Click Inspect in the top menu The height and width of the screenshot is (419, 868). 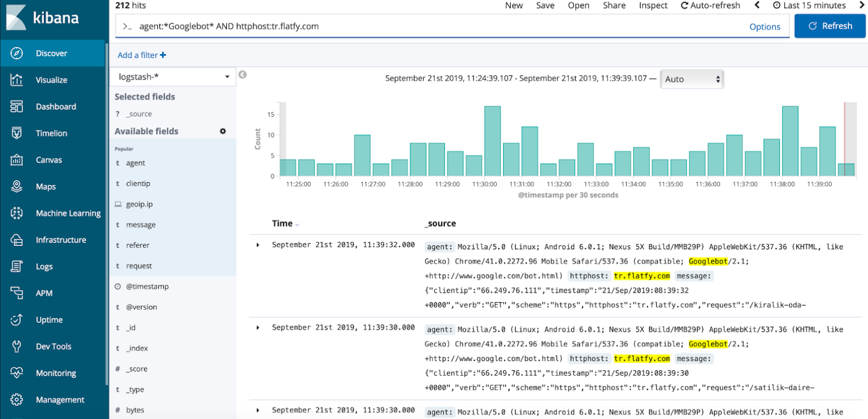[653, 5]
